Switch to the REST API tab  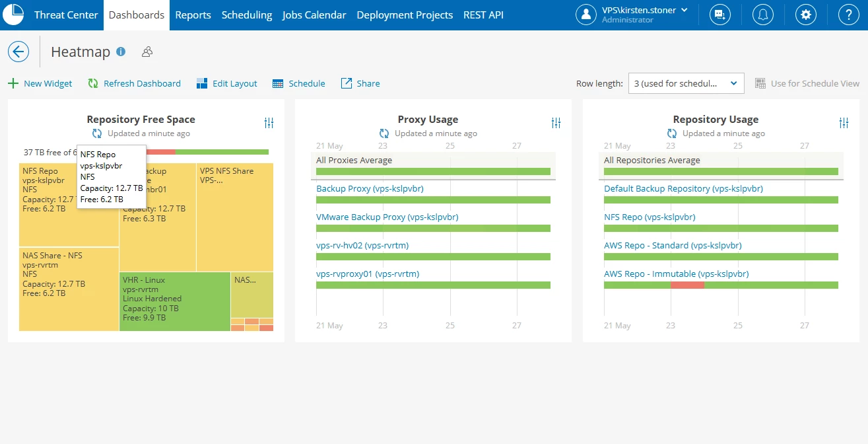(x=483, y=15)
